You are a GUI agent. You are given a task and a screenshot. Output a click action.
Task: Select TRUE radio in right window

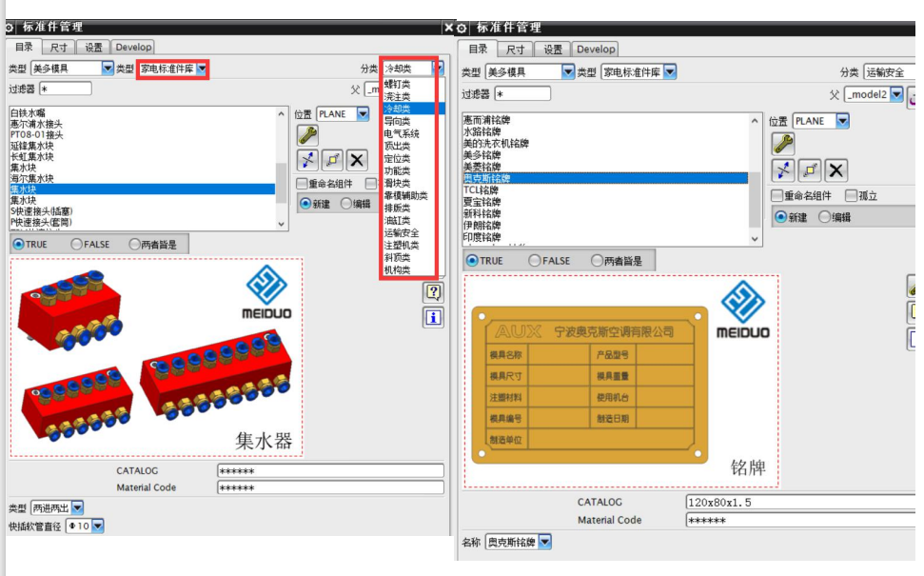pos(472,260)
